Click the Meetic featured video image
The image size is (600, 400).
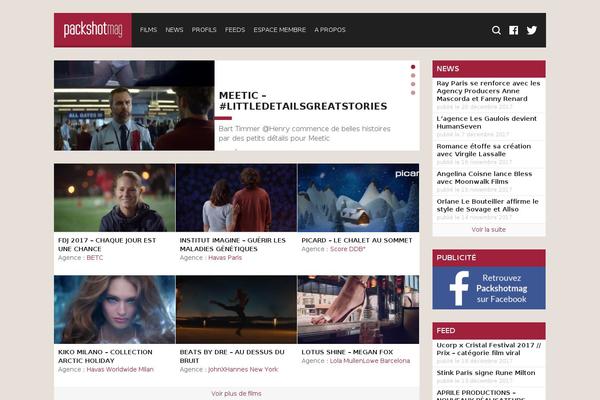(x=134, y=105)
